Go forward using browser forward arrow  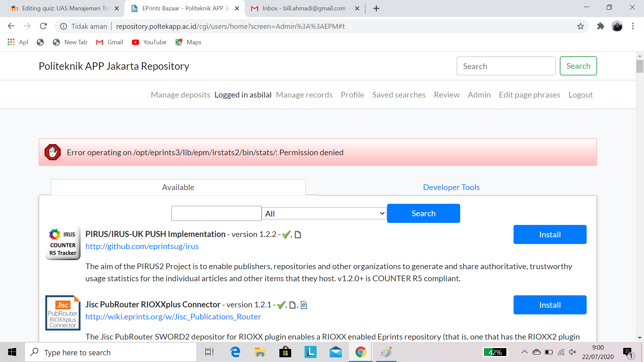[x=27, y=26]
